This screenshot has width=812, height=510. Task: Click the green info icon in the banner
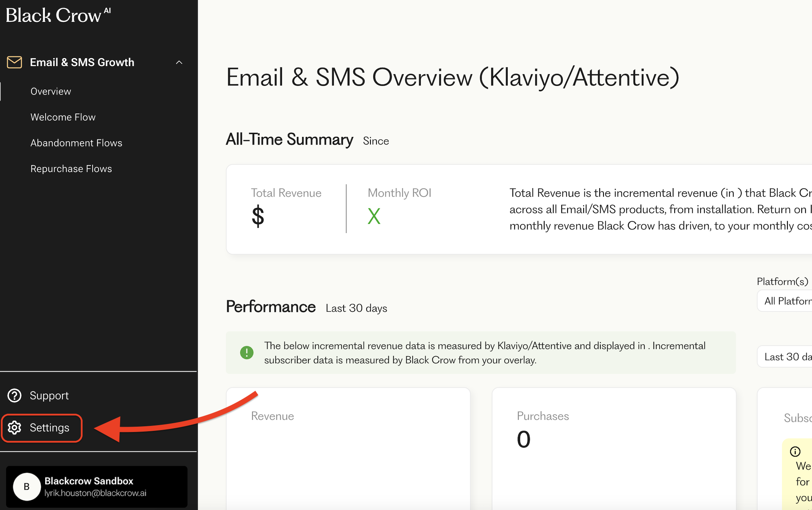(247, 352)
